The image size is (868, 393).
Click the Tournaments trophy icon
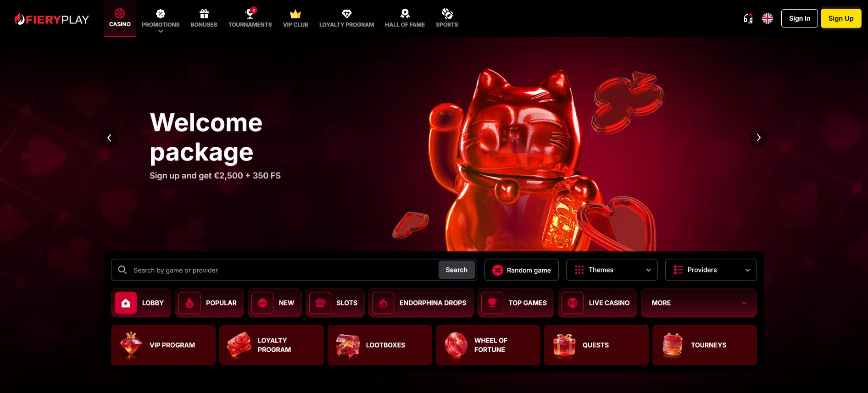(250, 14)
